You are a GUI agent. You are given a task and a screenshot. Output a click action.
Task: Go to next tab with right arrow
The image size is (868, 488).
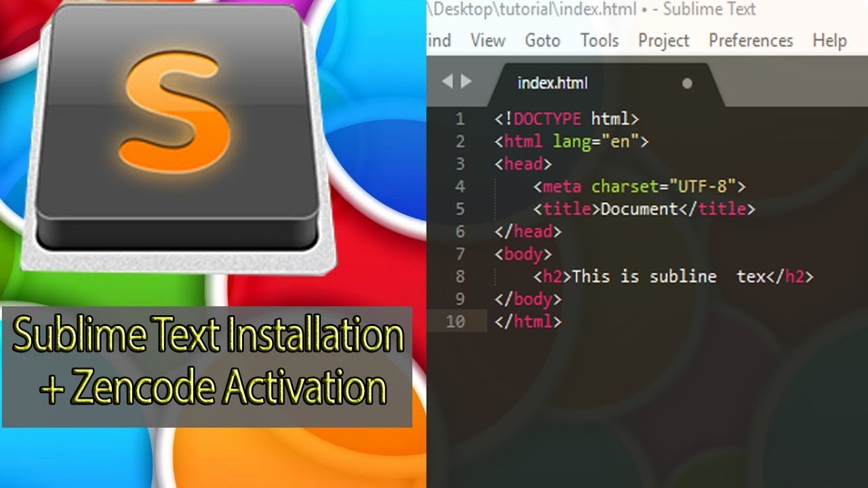[466, 82]
